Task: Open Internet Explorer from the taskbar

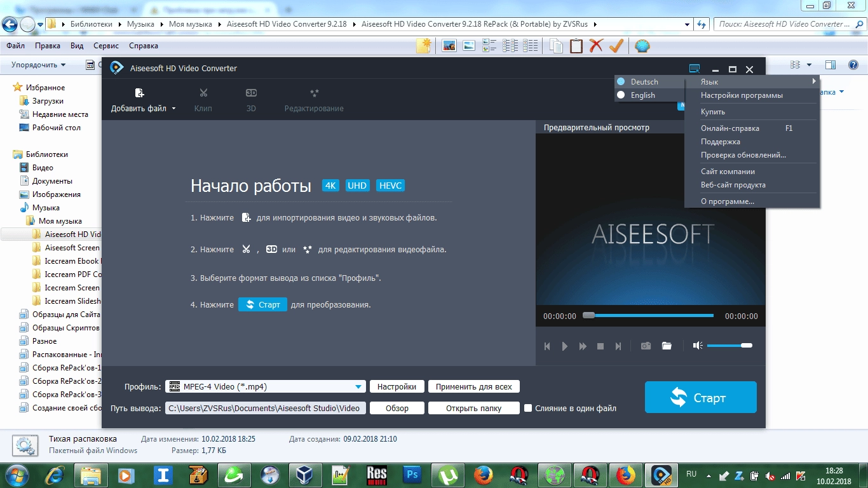Action: click(x=55, y=475)
